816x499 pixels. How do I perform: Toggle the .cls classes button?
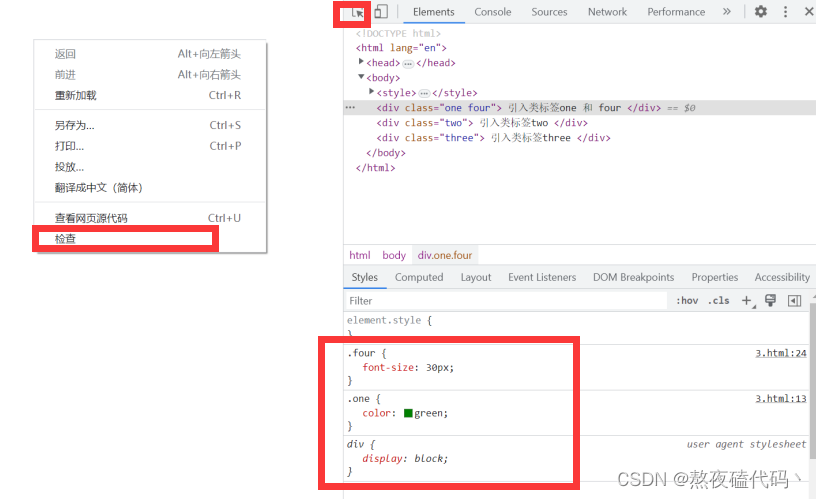[718, 301]
